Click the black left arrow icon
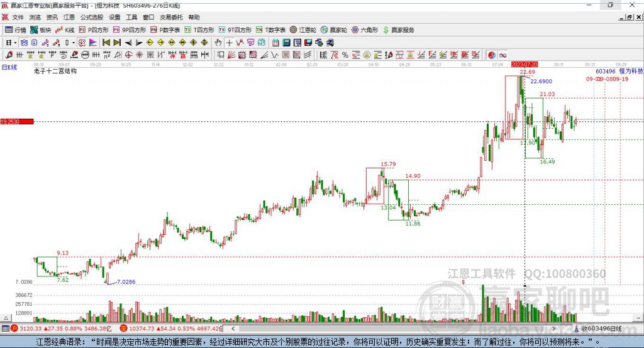Screen dimensions: 644x348 (128, 43)
